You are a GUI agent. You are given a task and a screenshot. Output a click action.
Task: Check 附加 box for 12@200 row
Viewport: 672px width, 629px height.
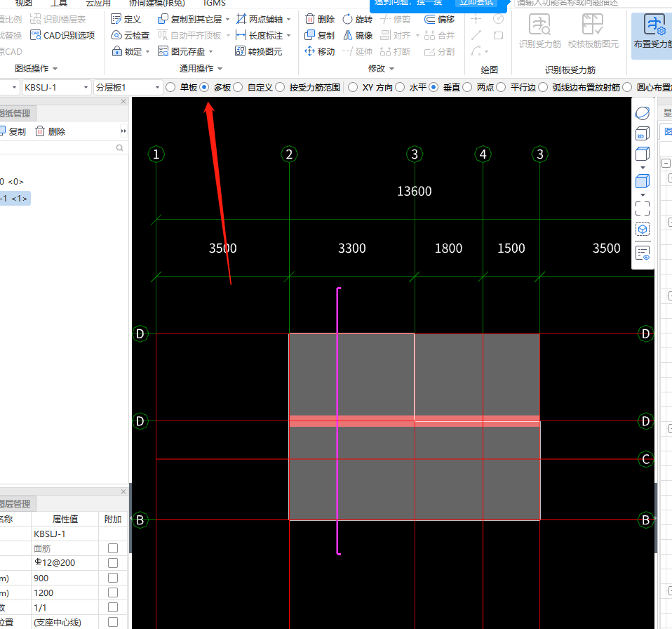point(113,563)
